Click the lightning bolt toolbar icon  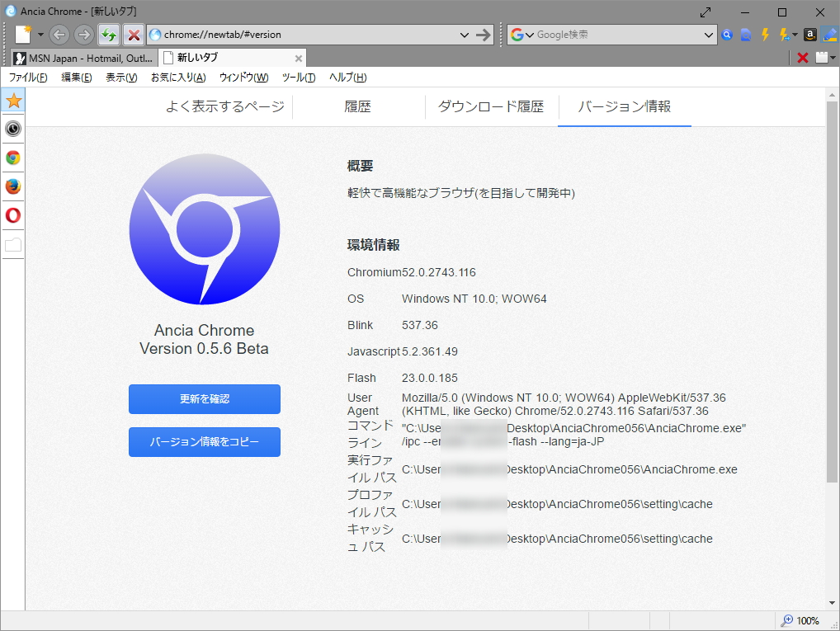(763, 35)
